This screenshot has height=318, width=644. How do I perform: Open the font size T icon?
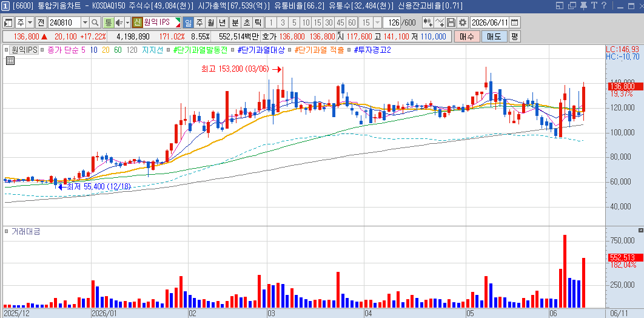[x=594, y=5]
